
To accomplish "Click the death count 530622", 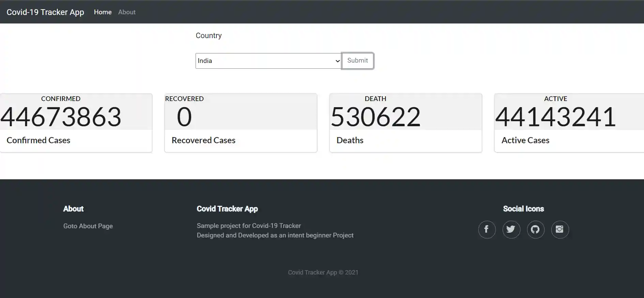I will [x=375, y=117].
